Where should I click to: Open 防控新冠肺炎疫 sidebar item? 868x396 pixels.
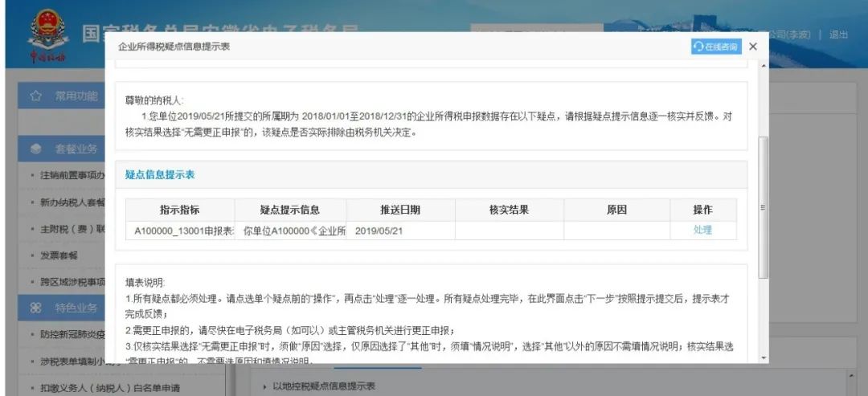(x=72, y=335)
